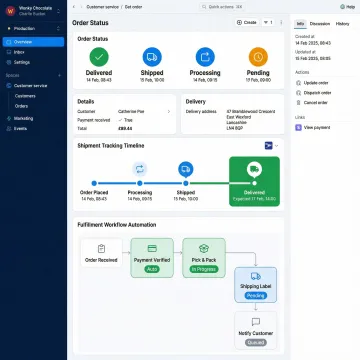
Task: Click the In Progress badge
Action: [x=204, y=269]
